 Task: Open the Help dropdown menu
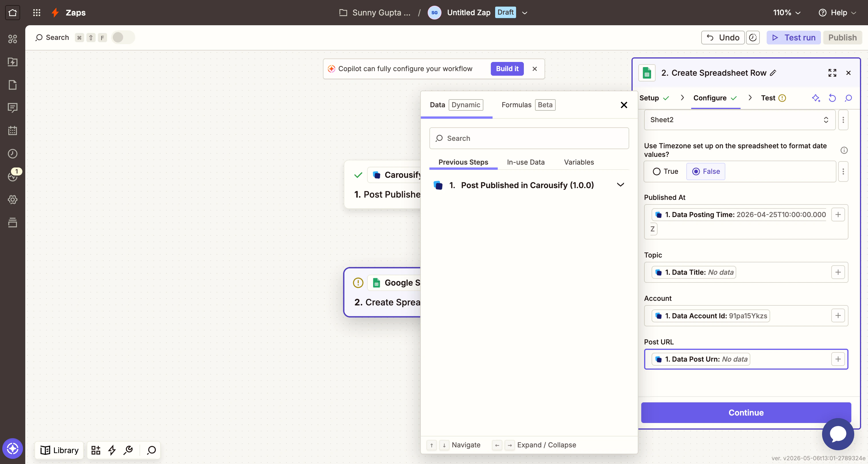click(838, 12)
